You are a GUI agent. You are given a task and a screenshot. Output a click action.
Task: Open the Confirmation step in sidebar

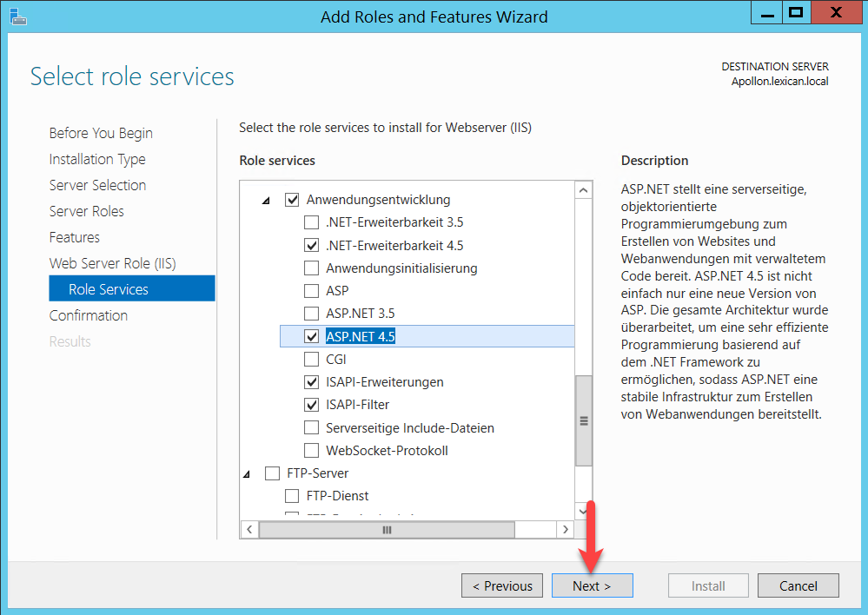pyautogui.click(x=88, y=315)
